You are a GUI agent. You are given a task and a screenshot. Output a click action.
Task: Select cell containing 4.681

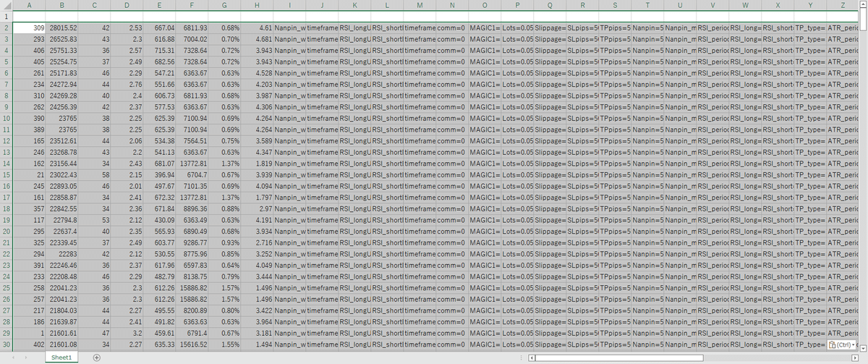click(257, 38)
